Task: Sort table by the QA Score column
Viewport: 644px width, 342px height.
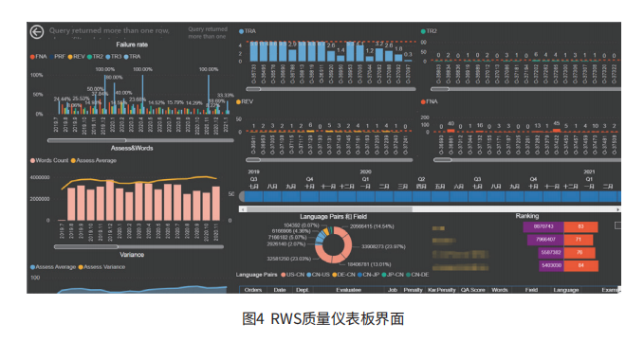Action: 472,290
